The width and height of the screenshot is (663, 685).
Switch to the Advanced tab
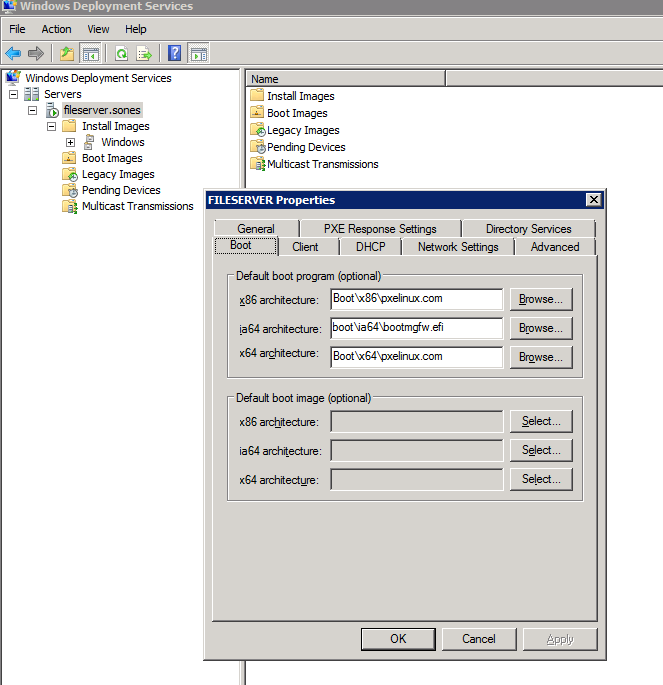(x=555, y=247)
